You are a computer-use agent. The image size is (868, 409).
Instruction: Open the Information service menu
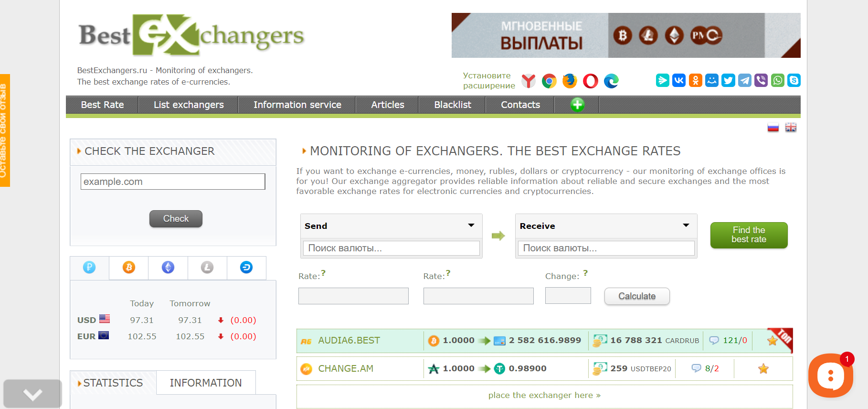[297, 105]
